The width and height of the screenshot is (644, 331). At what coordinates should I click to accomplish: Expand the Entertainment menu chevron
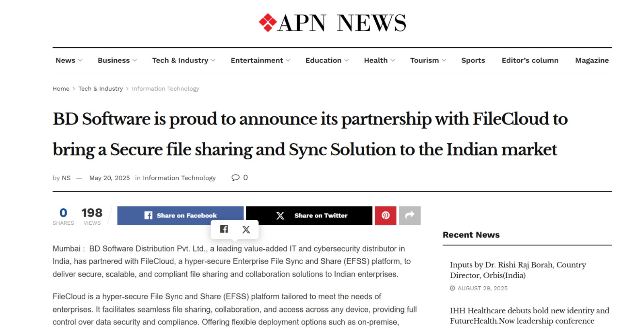coord(288,60)
